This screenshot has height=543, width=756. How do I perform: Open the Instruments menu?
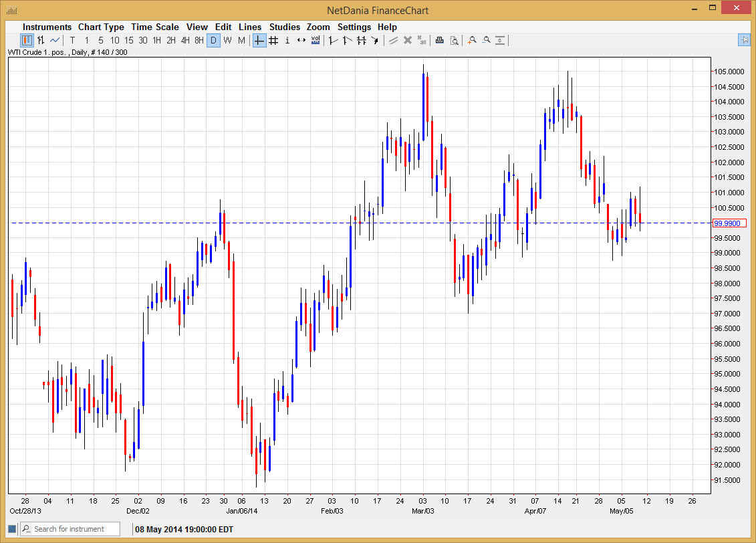47,27
